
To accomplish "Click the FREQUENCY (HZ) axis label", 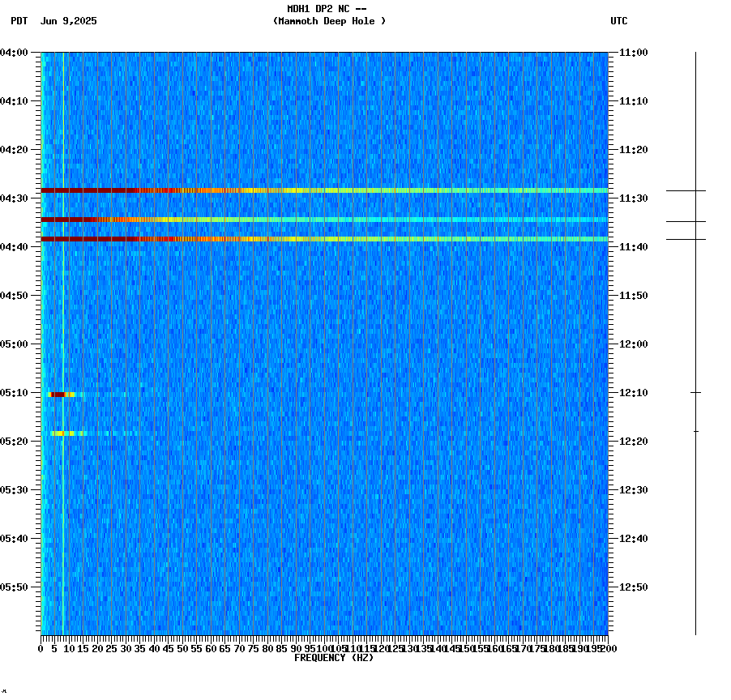I will tap(336, 658).
